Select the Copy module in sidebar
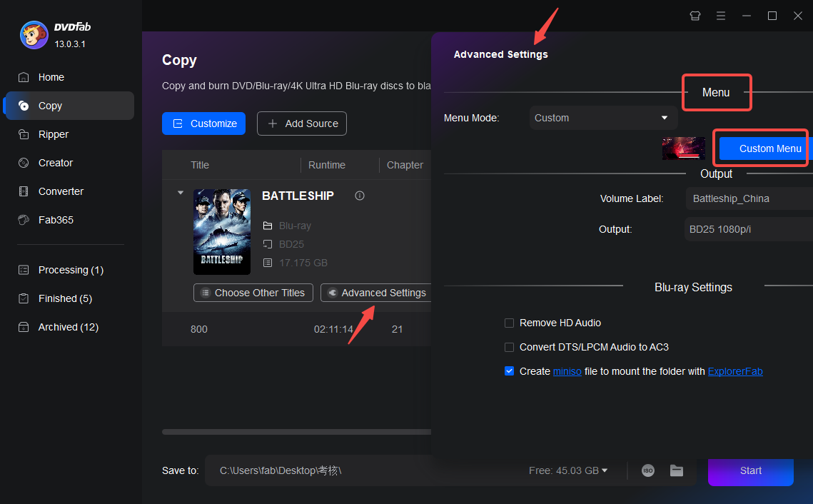The height and width of the screenshot is (504, 813). point(69,106)
